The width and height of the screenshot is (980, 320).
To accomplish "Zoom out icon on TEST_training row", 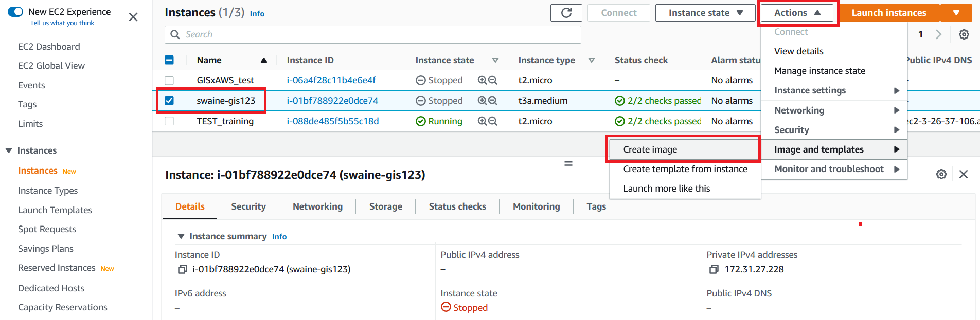I will click(x=492, y=121).
